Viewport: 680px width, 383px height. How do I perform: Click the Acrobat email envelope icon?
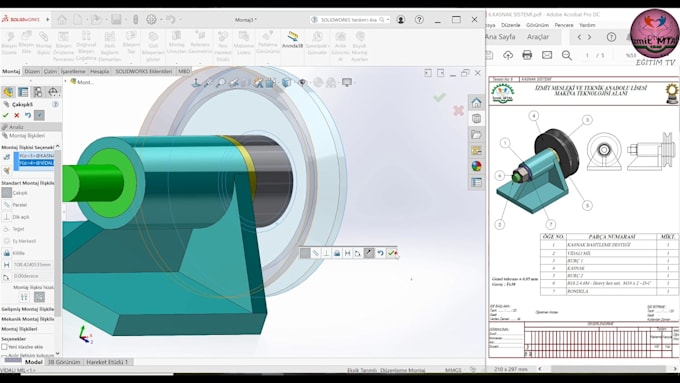point(547,55)
